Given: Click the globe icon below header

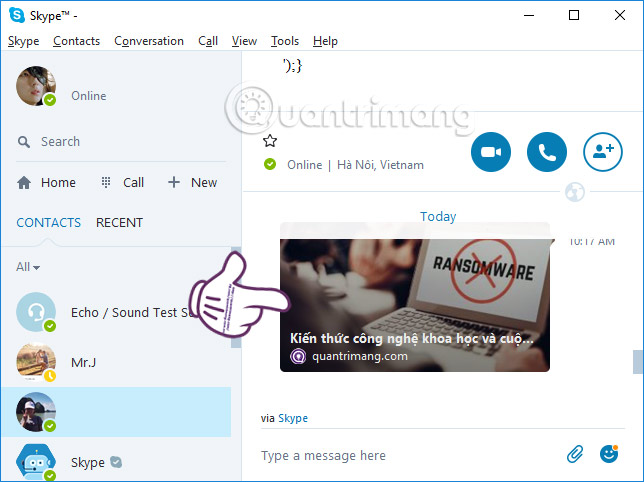Looking at the screenshot, I should [575, 192].
